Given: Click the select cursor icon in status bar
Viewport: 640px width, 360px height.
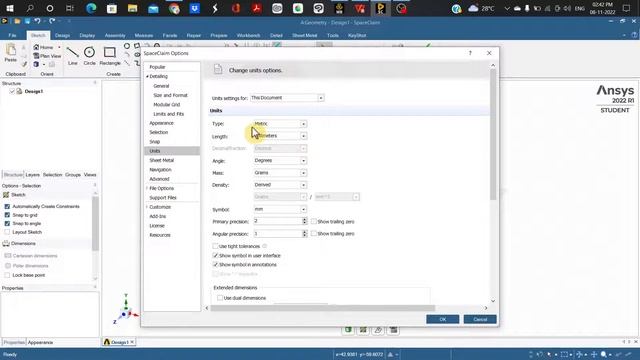Looking at the screenshot, I should (x=549, y=354).
